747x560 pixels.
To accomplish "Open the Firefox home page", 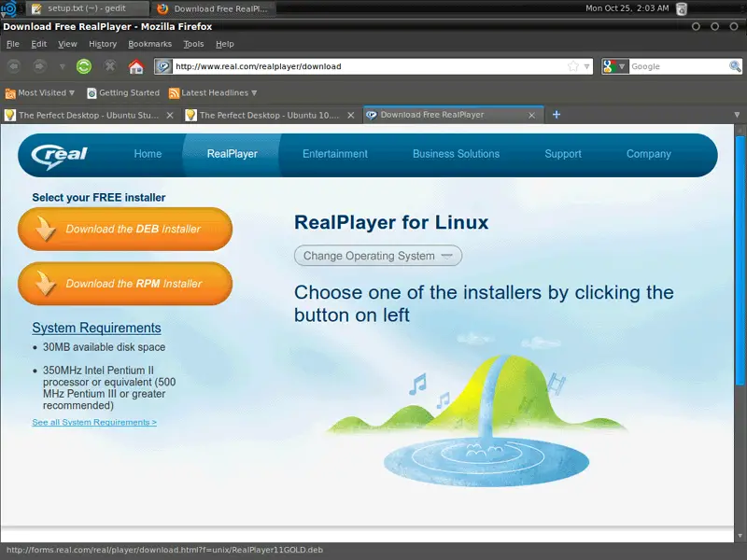I will coord(136,66).
